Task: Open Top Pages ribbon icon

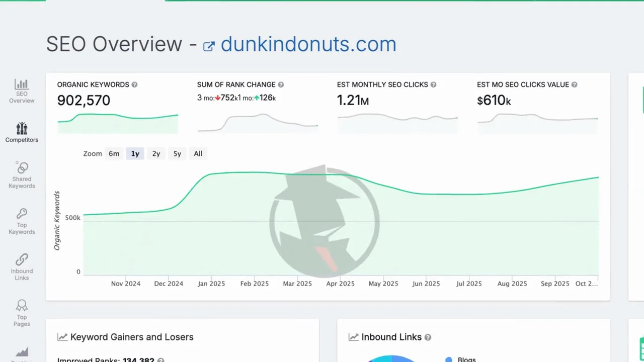Action: [22, 306]
